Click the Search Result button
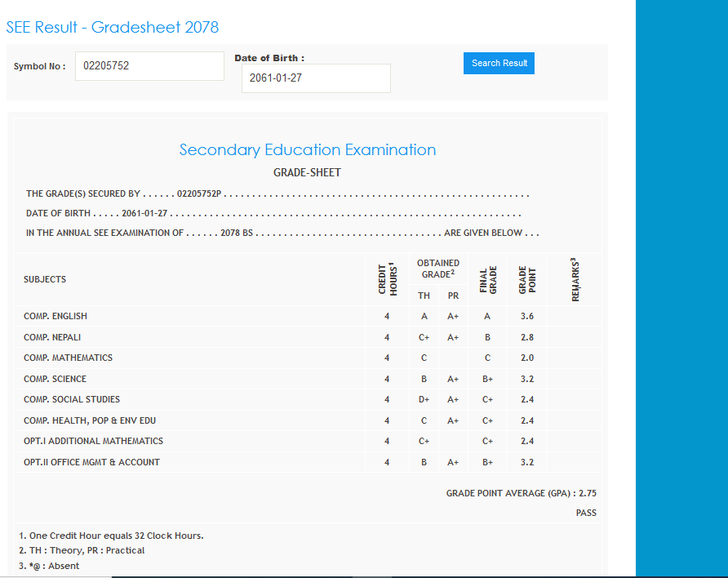728x578 pixels. pyautogui.click(x=499, y=63)
